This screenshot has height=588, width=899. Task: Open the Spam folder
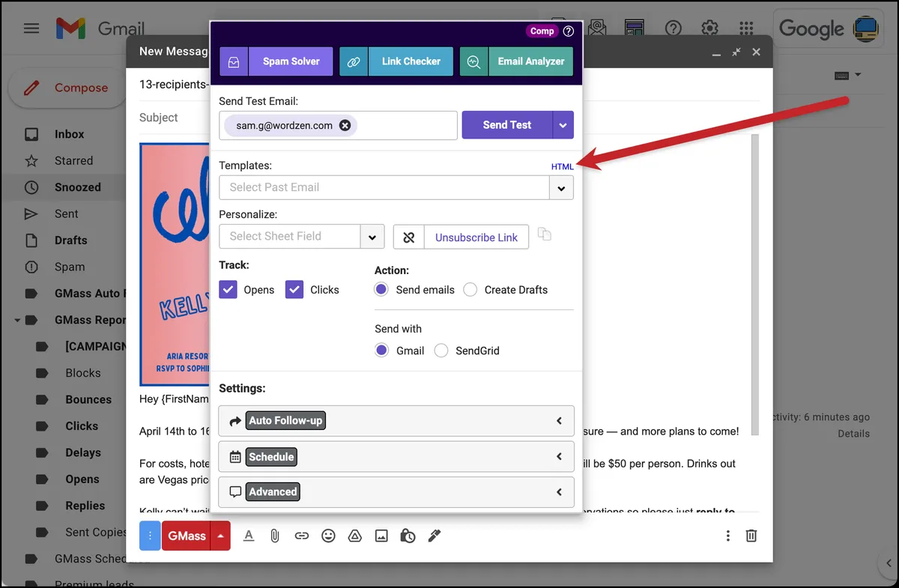point(69,267)
